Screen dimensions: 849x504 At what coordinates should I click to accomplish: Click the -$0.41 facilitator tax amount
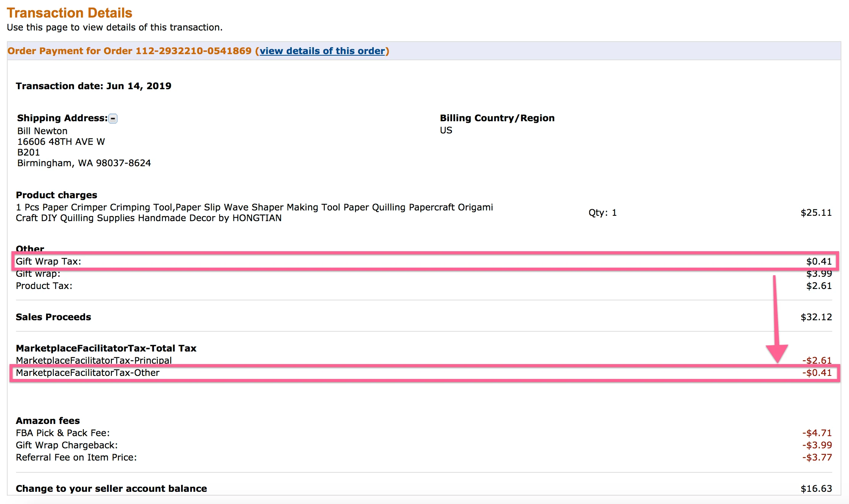tap(817, 373)
